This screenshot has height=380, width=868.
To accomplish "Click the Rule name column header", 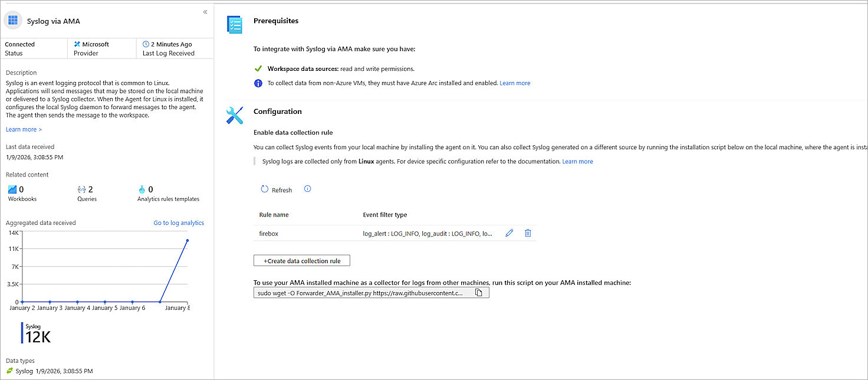I will 274,215.
